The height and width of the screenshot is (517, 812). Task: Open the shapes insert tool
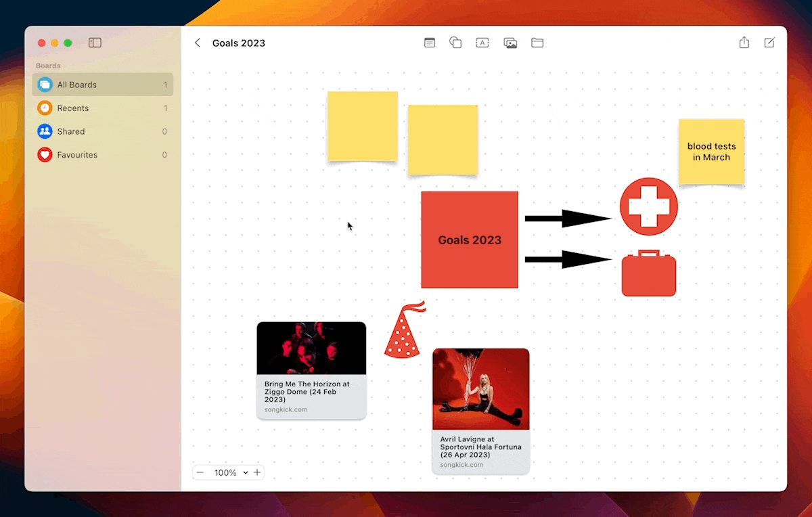coord(456,43)
